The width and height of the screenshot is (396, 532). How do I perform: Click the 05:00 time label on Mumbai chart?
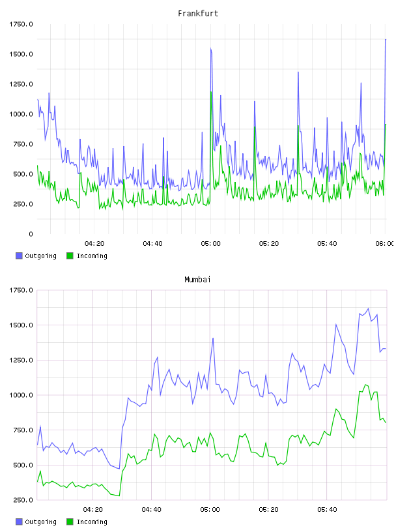click(210, 510)
